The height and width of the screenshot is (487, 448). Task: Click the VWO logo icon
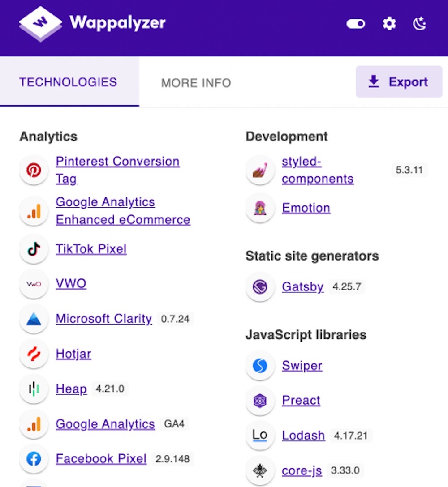click(34, 284)
